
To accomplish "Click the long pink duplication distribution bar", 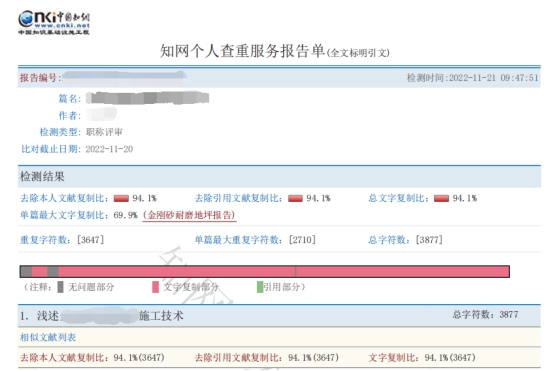I will coord(265,271).
